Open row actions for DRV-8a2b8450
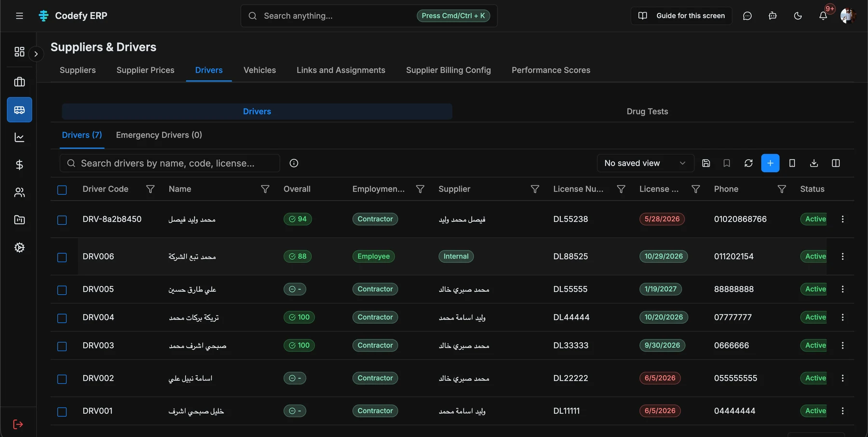This screenshot has height=437, width=868. point(842,219)
